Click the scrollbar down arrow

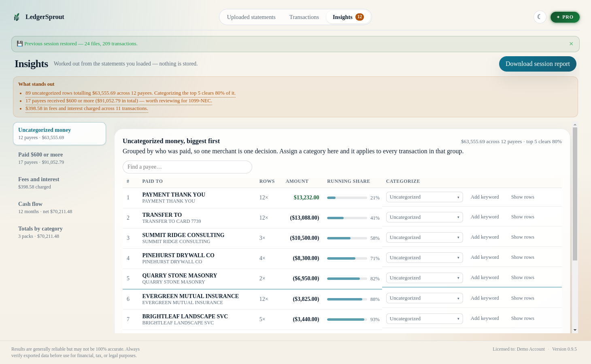(575, 330)
